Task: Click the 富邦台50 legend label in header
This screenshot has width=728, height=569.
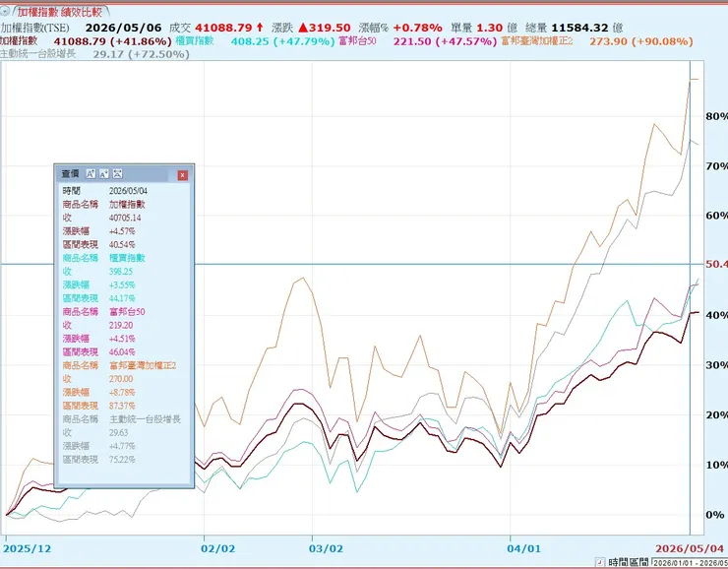Action: [357, 41]
